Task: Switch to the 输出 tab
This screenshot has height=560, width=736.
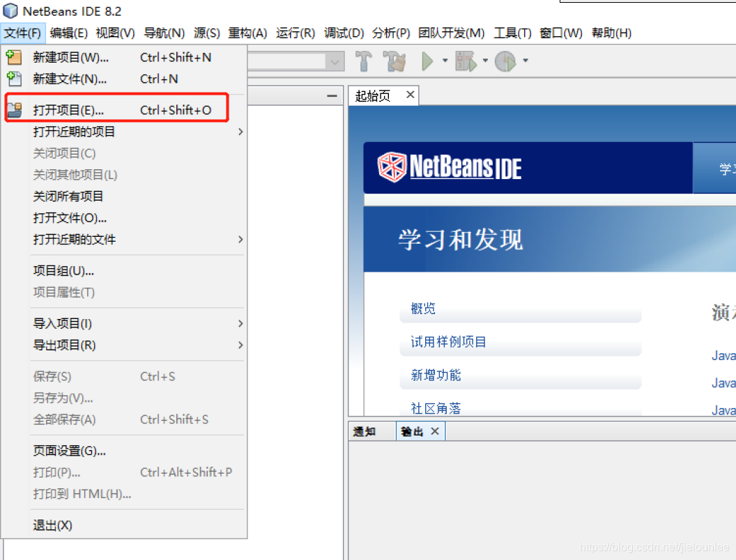Action: 412,431
